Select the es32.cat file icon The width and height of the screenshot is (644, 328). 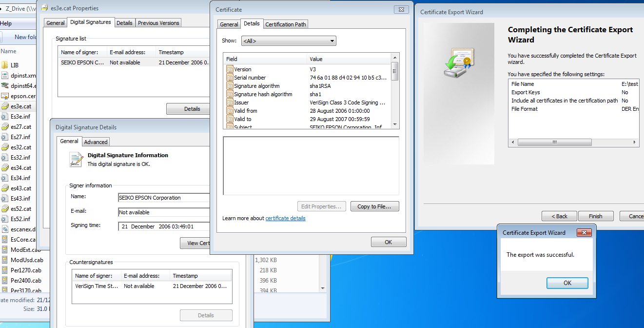coord(5,147)
